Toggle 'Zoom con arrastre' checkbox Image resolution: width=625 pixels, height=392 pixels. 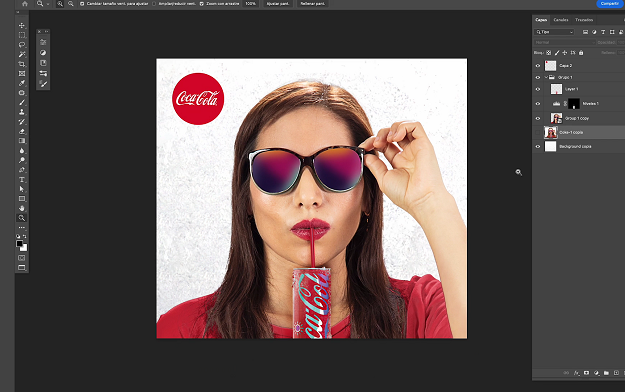(202, 4)
